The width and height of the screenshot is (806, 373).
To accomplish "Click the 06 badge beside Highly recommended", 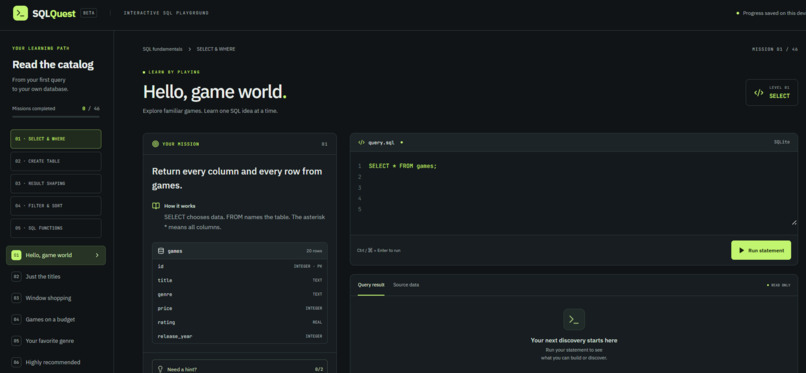I will [x=16, y=362].
